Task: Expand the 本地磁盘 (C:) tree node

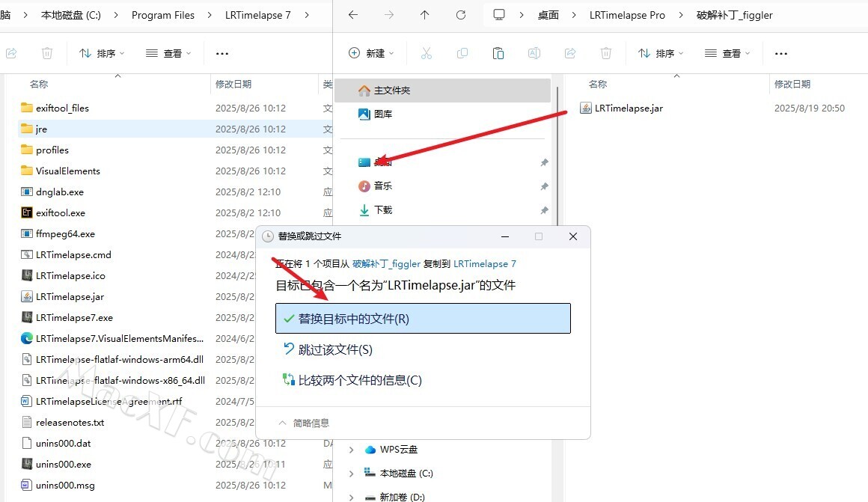Action: click(x=352, y=474)
